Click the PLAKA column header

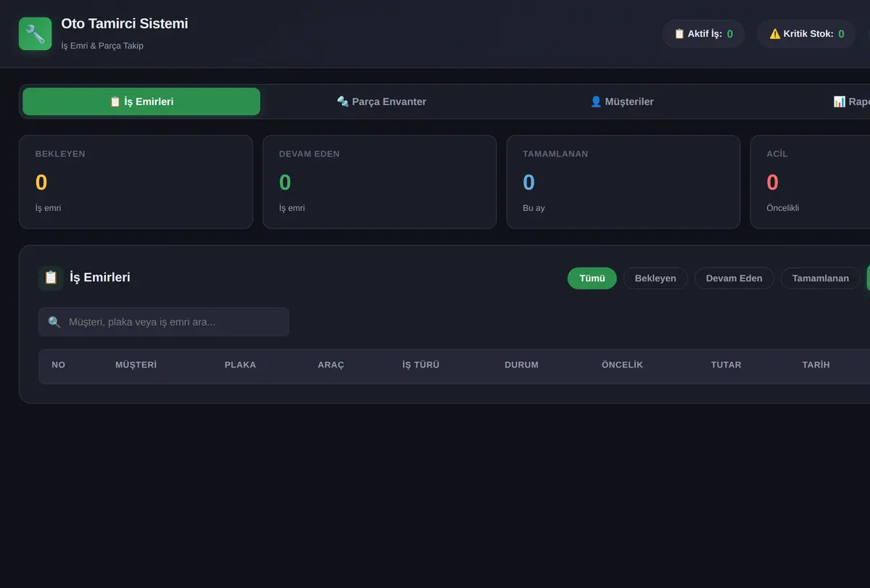(x=240, y=365)
